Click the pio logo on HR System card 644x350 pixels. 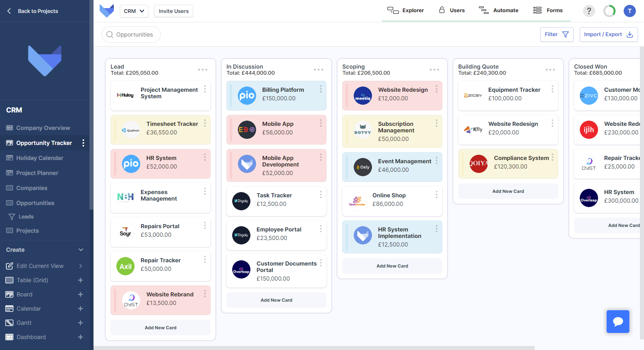(x=131, y=164)
